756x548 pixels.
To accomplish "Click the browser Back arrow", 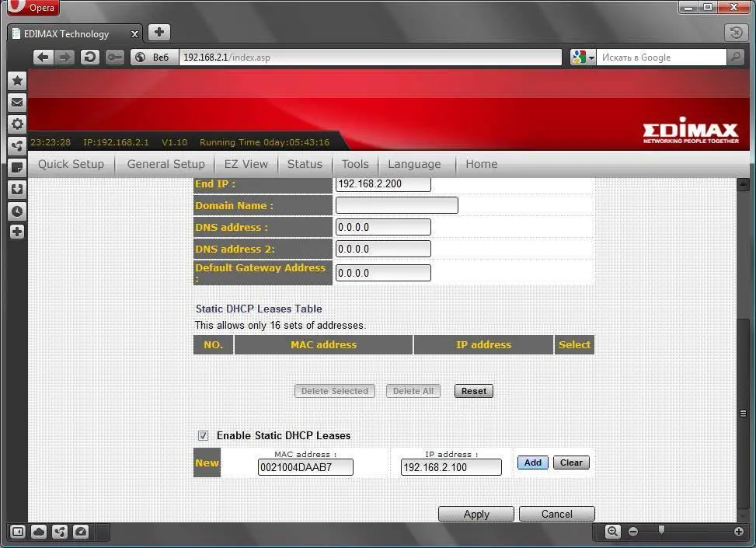I will click(44, 57).
